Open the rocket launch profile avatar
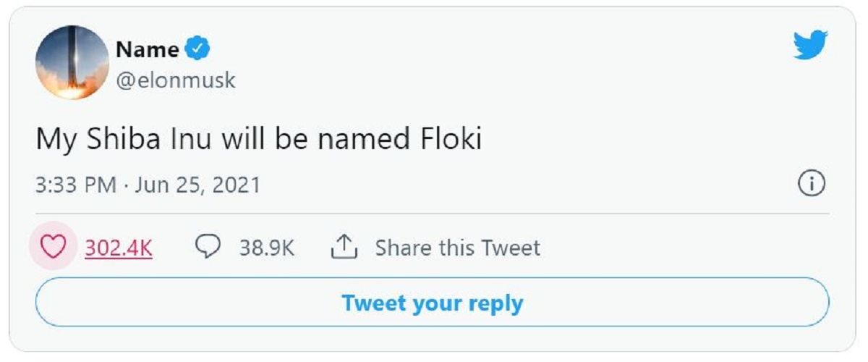 tap(72, 62)
